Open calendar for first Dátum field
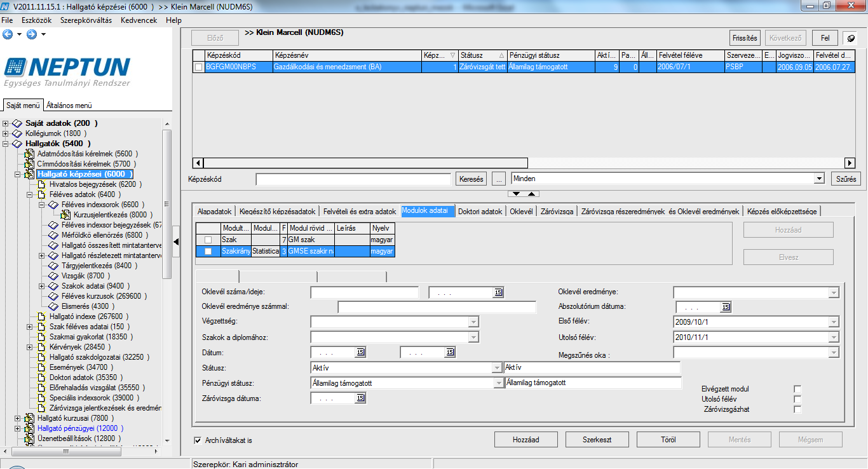868x469 pixels. (x=361, y=352)
